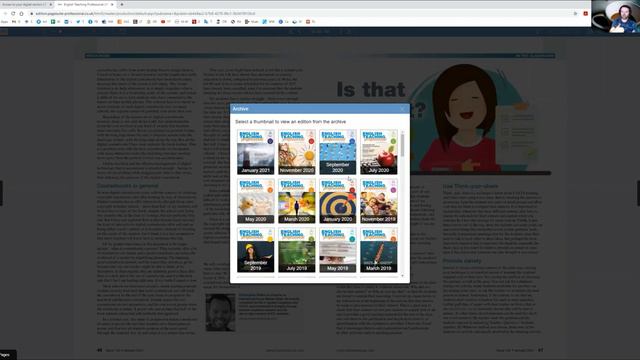This screenshot has height=360, width=640.
Task: Open the March 2020 edition thumbnail
Action: tap(297, 201)
